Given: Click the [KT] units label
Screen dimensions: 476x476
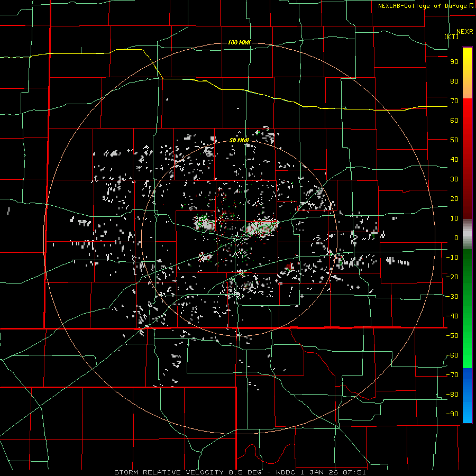Looking at the screenshot, I should [x=451, y=36].
